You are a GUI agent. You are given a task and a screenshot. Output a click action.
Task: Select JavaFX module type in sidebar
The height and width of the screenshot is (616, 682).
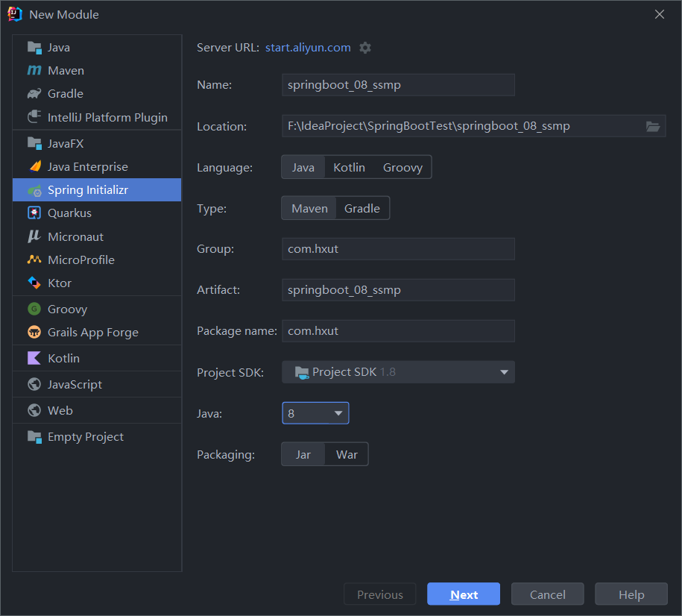97,144
